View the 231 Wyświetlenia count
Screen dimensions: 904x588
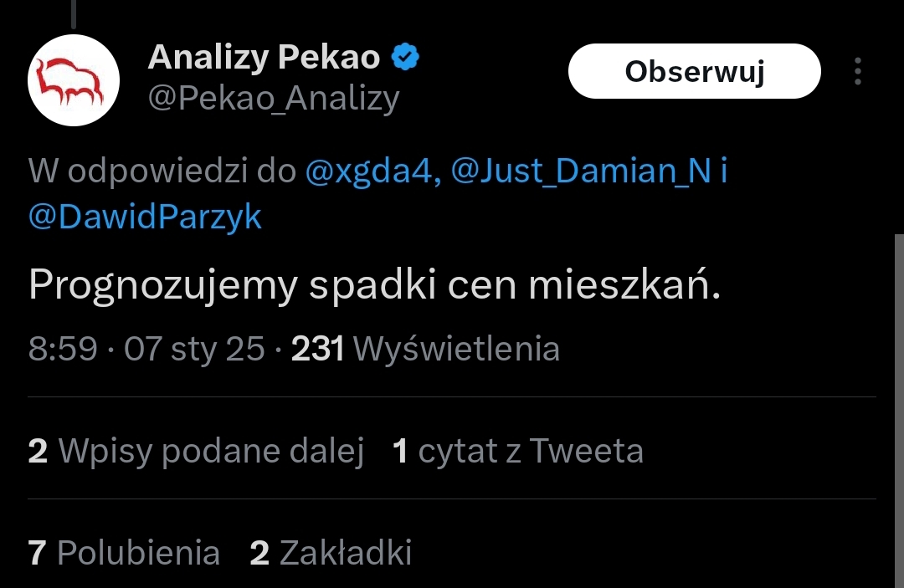[425, 348]
